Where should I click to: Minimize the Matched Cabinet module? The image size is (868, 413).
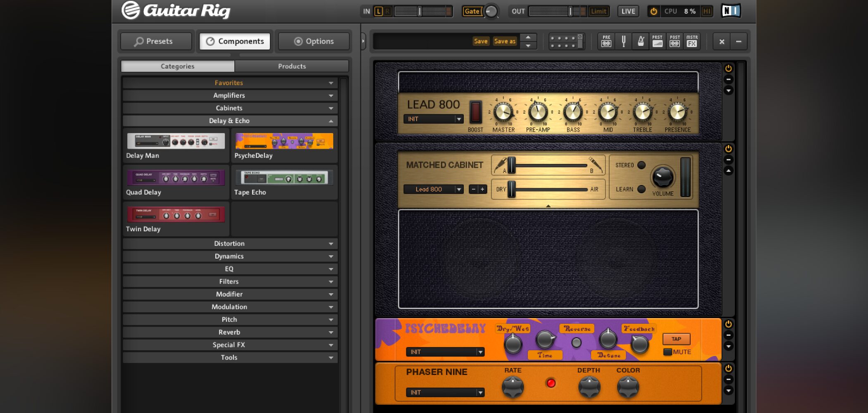point(728,159)
